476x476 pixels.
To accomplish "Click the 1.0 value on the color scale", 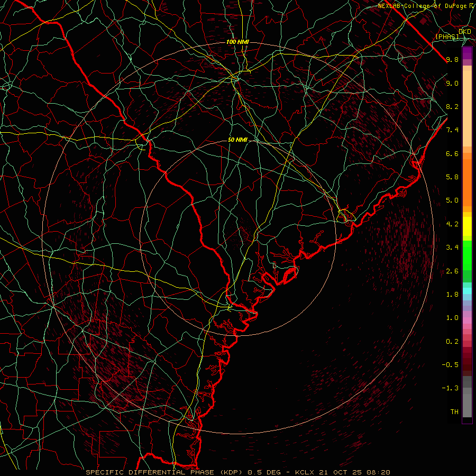I will [452, 318].
